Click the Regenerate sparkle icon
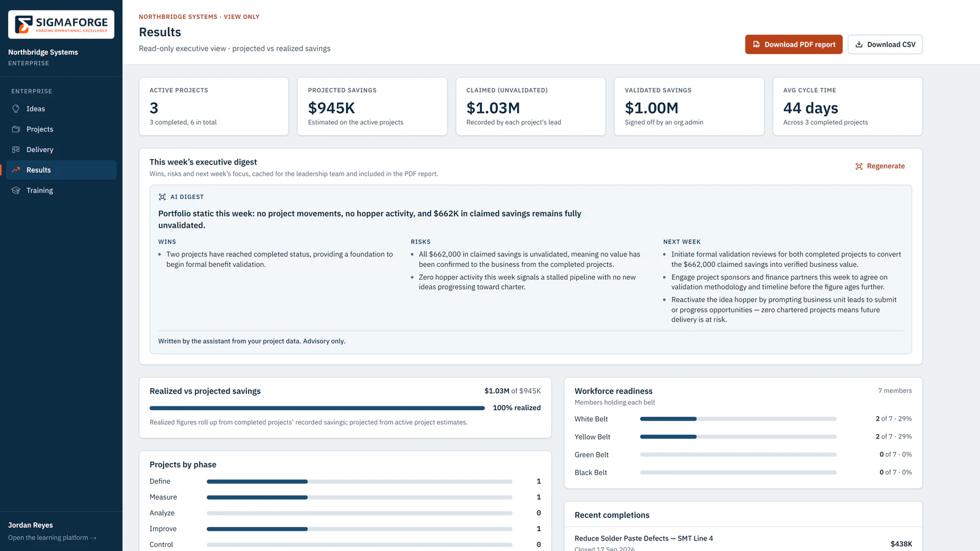This screenshot has height=551, width=980. click(x=859, y=167)
